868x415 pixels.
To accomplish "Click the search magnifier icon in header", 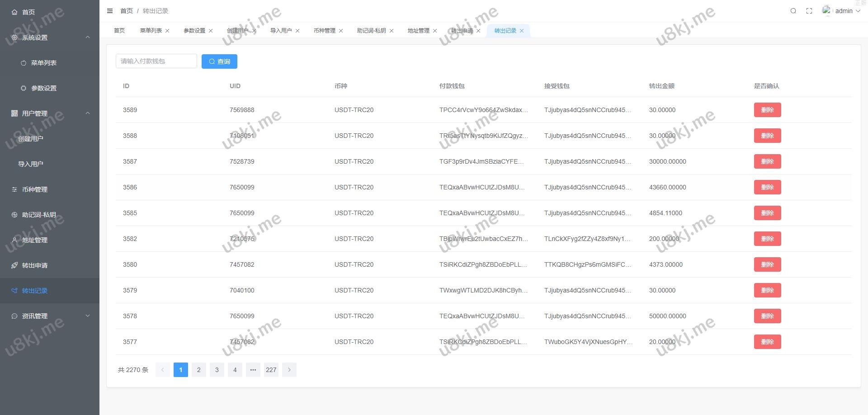I will pyautogui.click(x=793, y=11).
